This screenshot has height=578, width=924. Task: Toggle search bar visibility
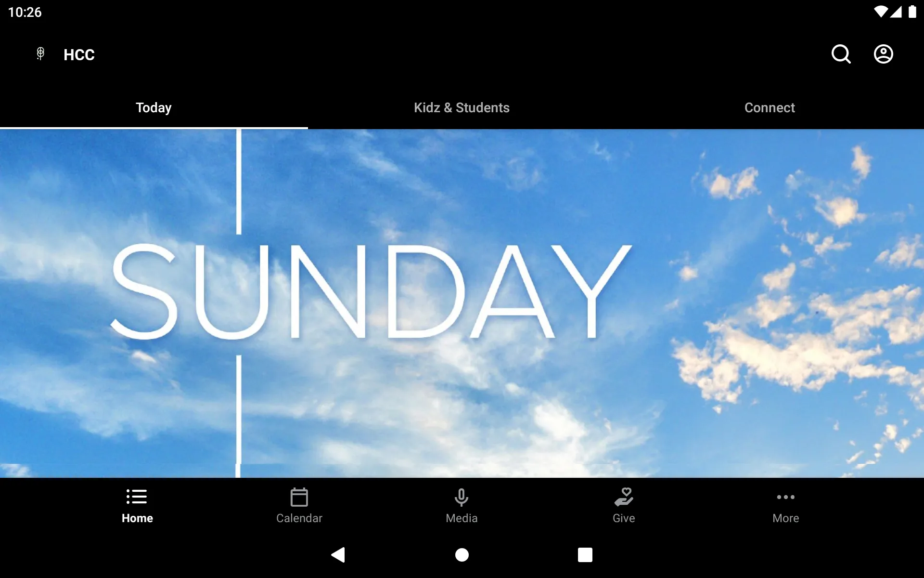coord(841,54)
